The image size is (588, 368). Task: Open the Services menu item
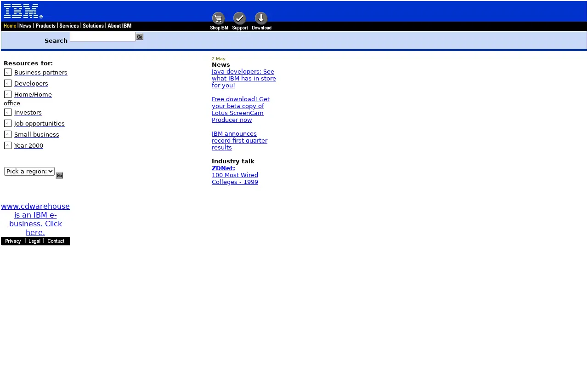coord(69,26)
